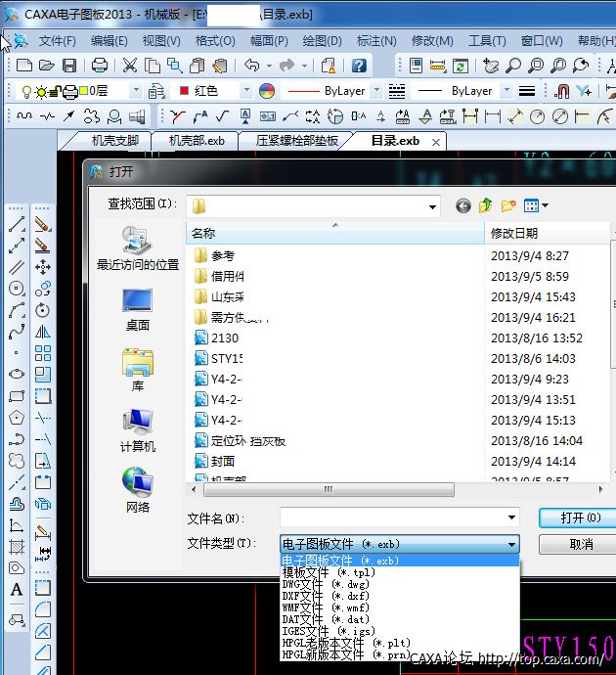This screenshot has width=616, height=675.
Task: Choose DWG文件 (*.dwg) from file type list
Action: pos(326,584)
